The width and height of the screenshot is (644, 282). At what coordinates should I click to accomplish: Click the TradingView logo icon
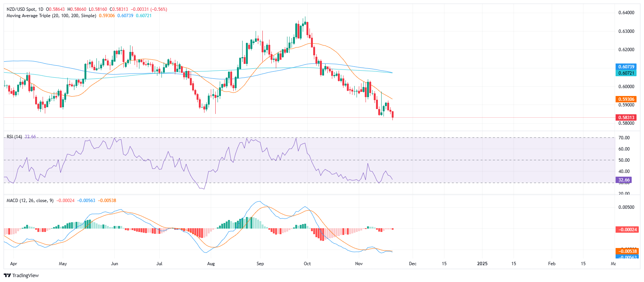7,275
